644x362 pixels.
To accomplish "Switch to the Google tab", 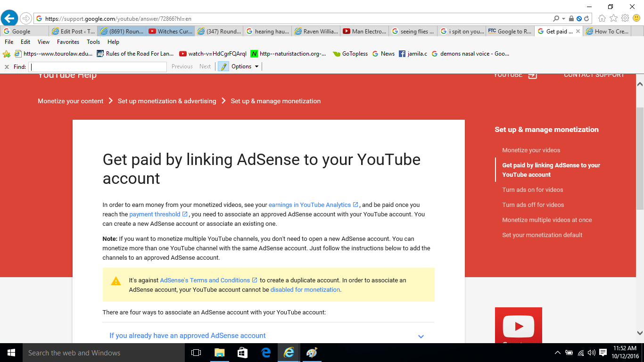I will [25, 32].
